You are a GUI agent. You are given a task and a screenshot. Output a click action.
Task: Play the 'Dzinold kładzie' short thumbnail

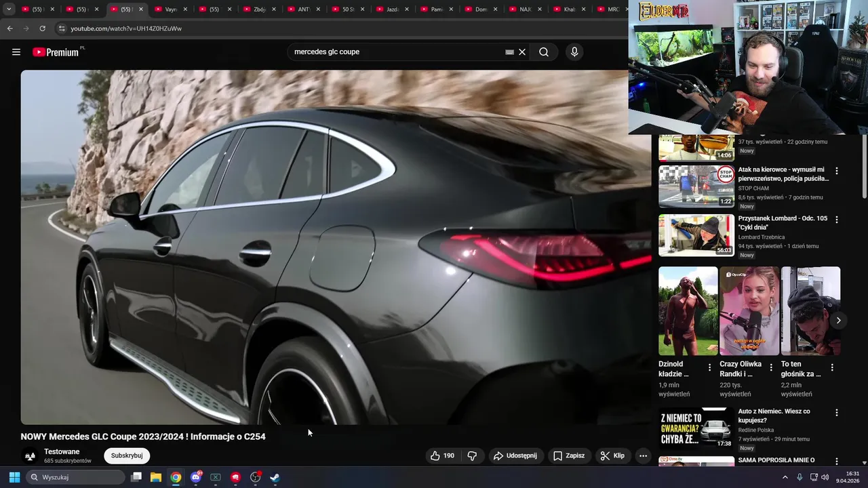tap(688, 310)
